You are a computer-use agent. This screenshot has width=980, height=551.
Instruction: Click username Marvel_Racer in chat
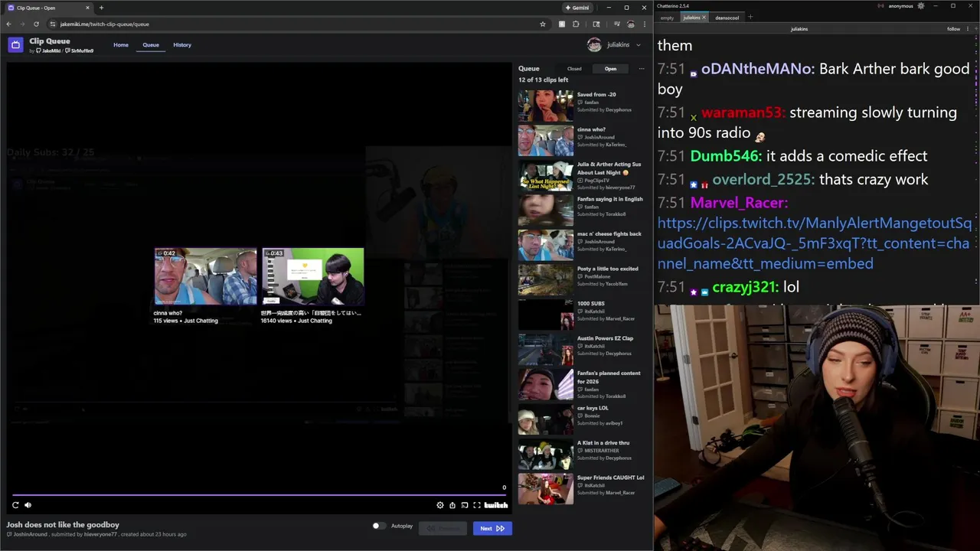click(x=739, y=203)
